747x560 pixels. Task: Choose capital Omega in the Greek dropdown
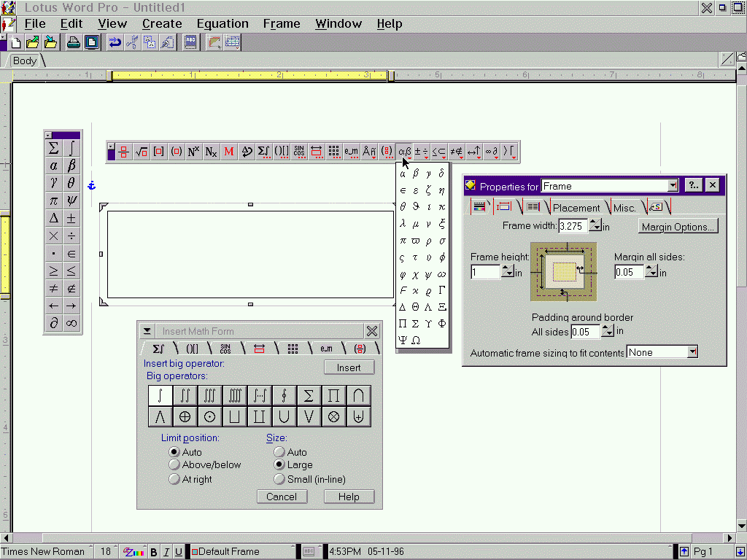pyautogui.click(x=416, y=340)
